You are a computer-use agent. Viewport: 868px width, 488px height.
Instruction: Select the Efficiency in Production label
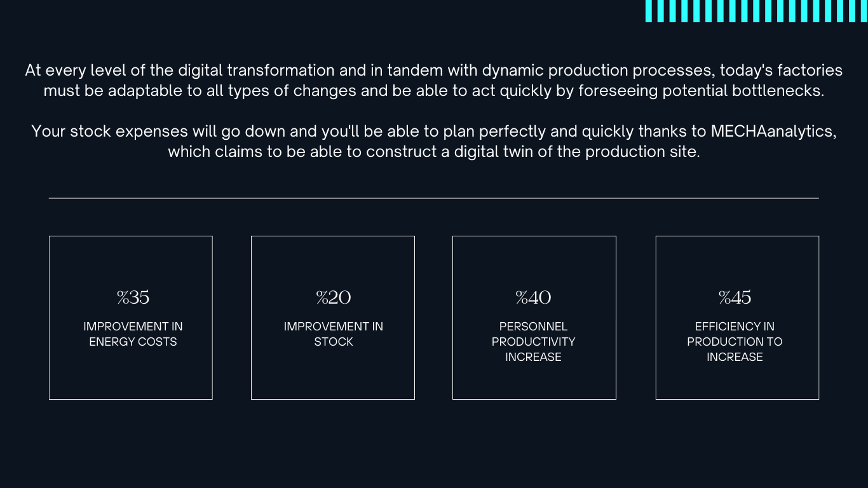click(x=735, y=342)
